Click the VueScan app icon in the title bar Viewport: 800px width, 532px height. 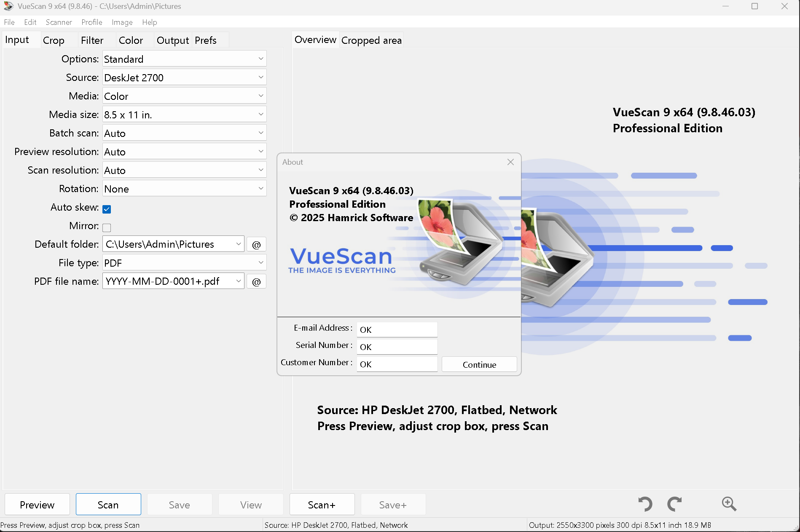8,6
